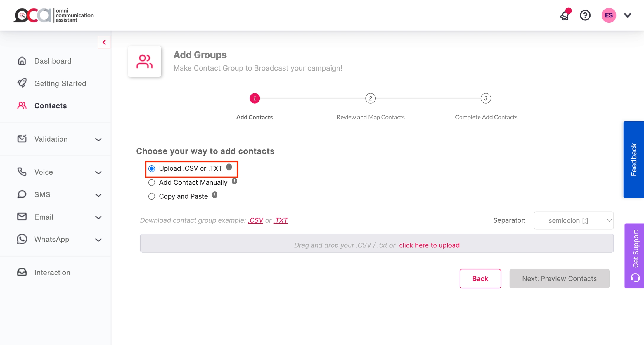Choose the Add Contact Manually radio button
The height and width of the screenshot is (345, 644).
pos(152,183)
